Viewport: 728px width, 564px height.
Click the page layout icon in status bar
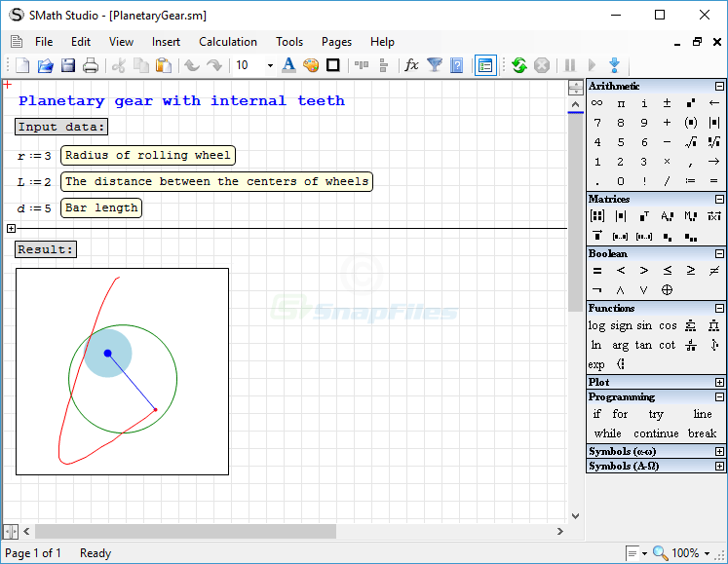click(x=632, y=553)
